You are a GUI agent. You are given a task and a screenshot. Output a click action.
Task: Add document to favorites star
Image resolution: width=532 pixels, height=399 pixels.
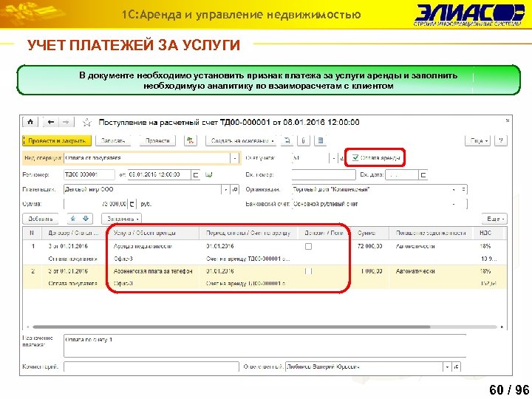[87, 122]
